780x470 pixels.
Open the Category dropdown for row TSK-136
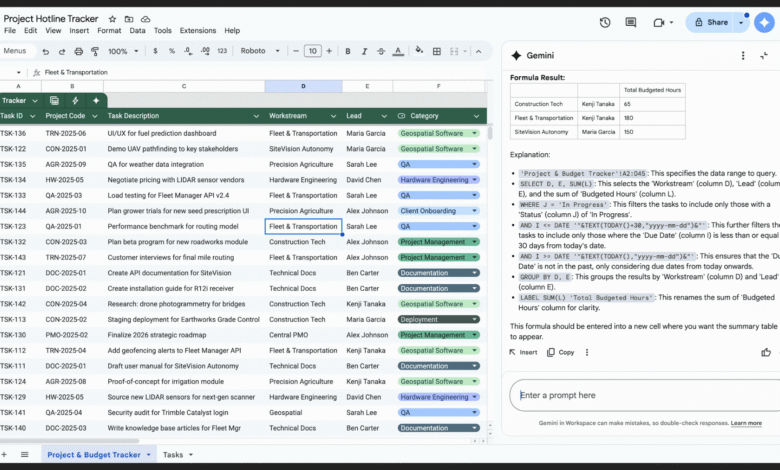point(475,133)
